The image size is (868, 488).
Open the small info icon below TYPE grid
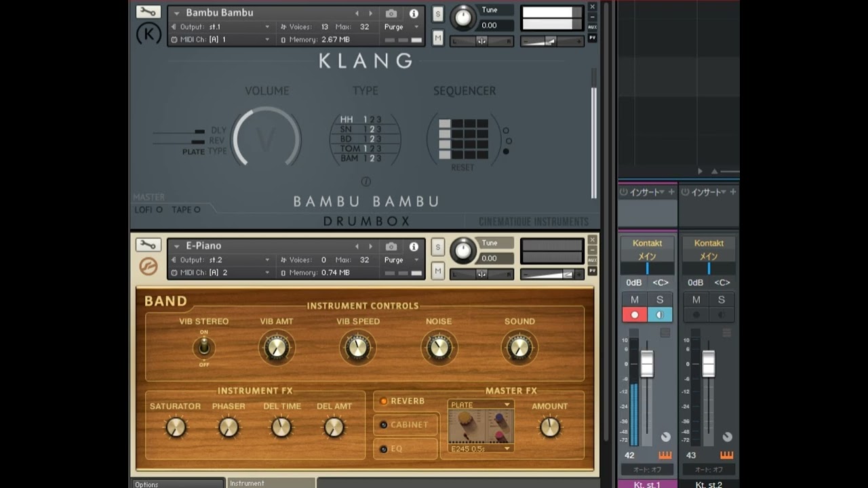tap(366, 182)
